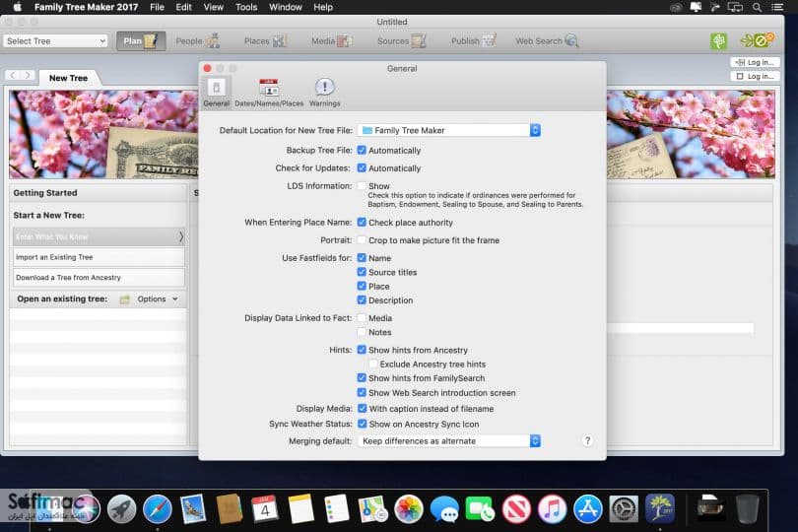This screenshot has width=798, height=532.
Task: Open the Publish workspace
Action: click(473, 40)
